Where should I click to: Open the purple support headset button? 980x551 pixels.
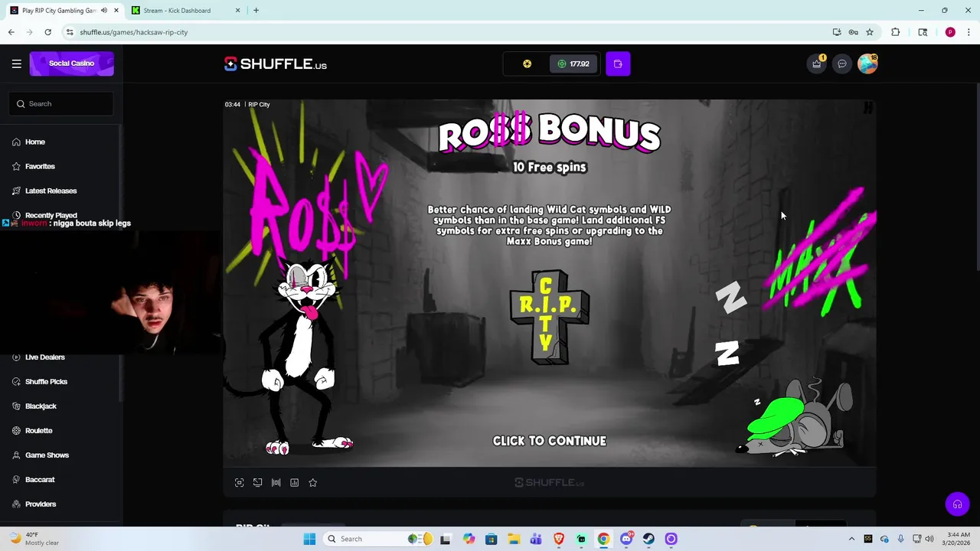pyautogui.click(x=957, y=504)
